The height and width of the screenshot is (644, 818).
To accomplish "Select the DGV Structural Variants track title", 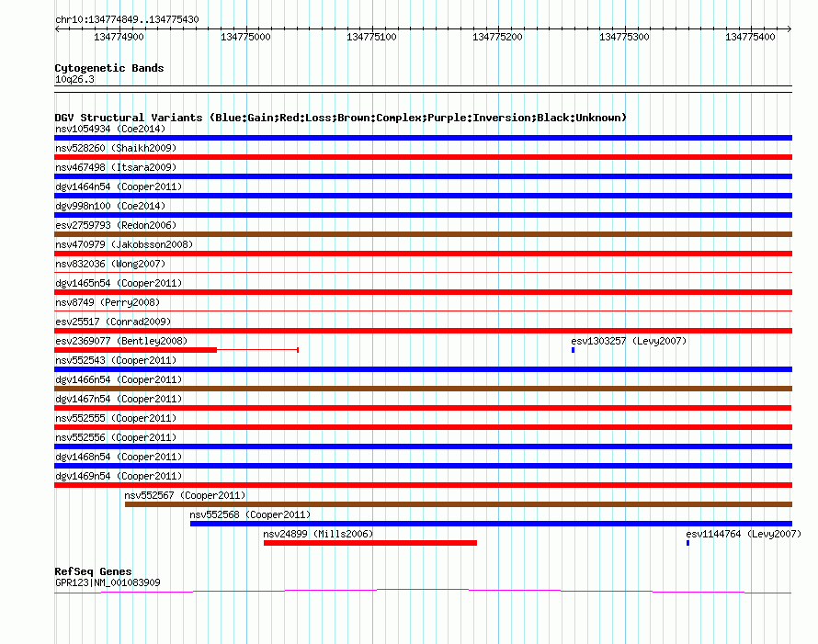I will pos(341,118).
